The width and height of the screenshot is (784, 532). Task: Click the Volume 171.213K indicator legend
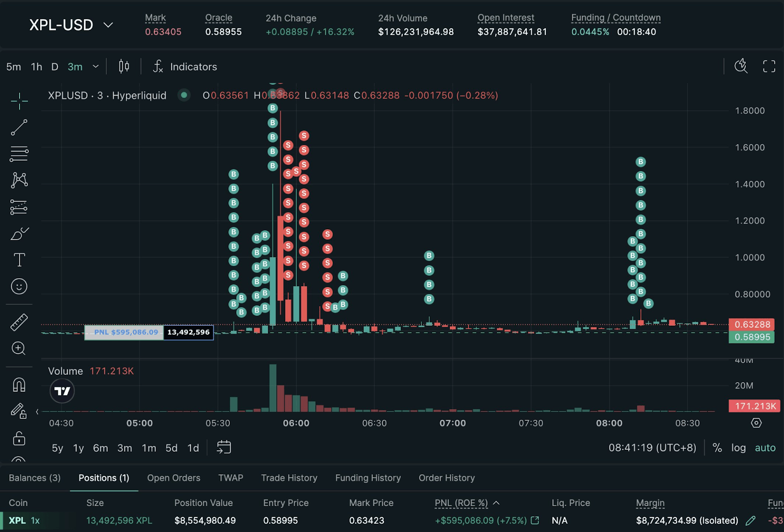[x=91, y=371]
